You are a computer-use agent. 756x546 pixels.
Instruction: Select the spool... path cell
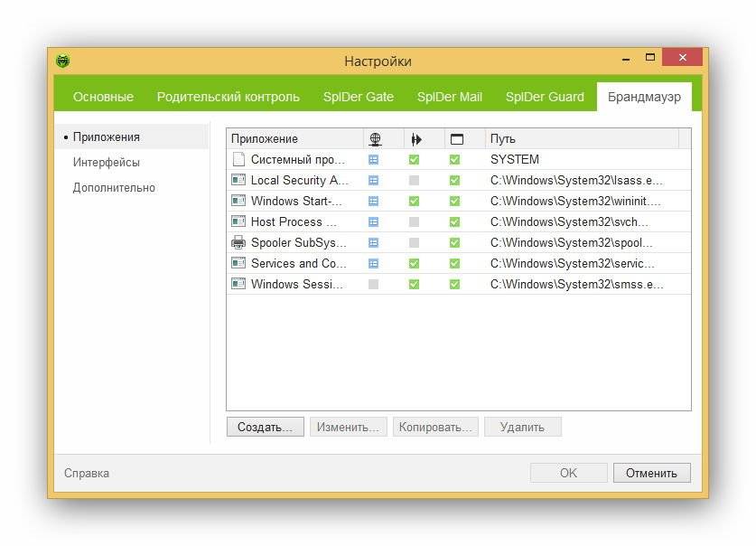click(x=572, y=242)
